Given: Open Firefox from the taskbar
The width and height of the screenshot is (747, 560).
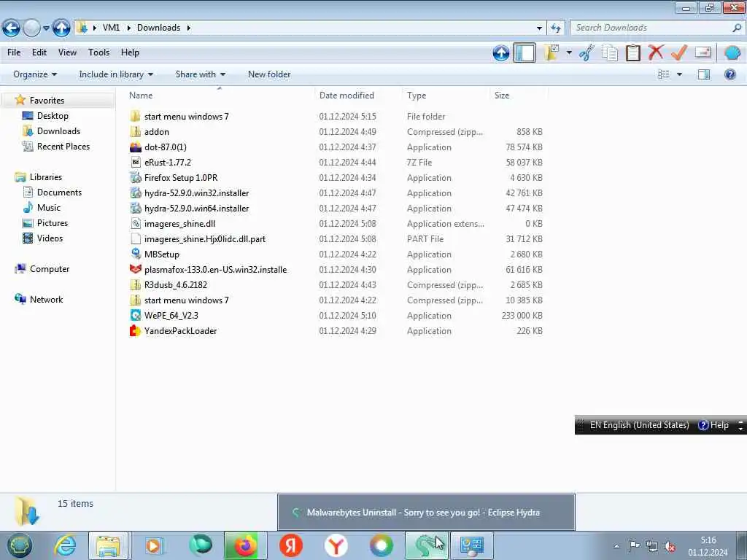Looking at the screenshot, I should 245,545.
